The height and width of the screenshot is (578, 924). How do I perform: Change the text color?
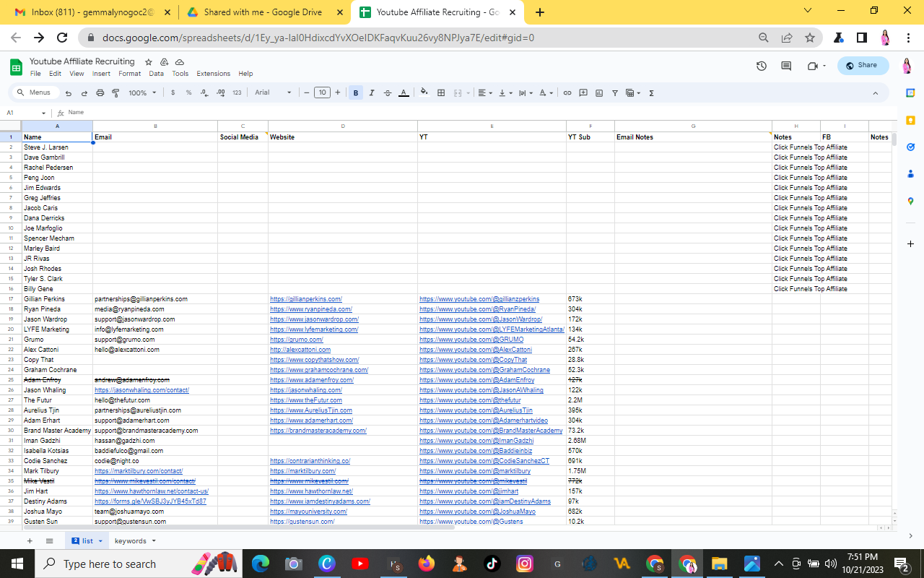pyautogui.click(x=404, y=92)
